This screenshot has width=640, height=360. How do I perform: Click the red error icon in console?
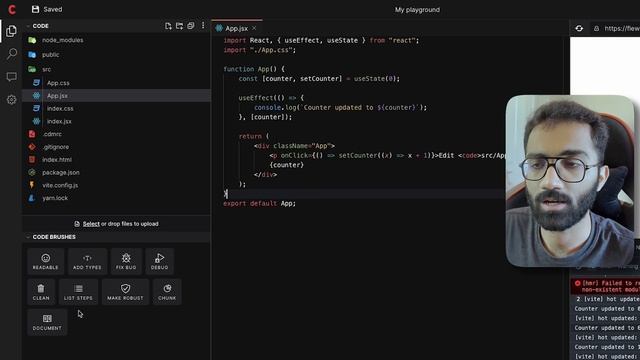(577, 283)
